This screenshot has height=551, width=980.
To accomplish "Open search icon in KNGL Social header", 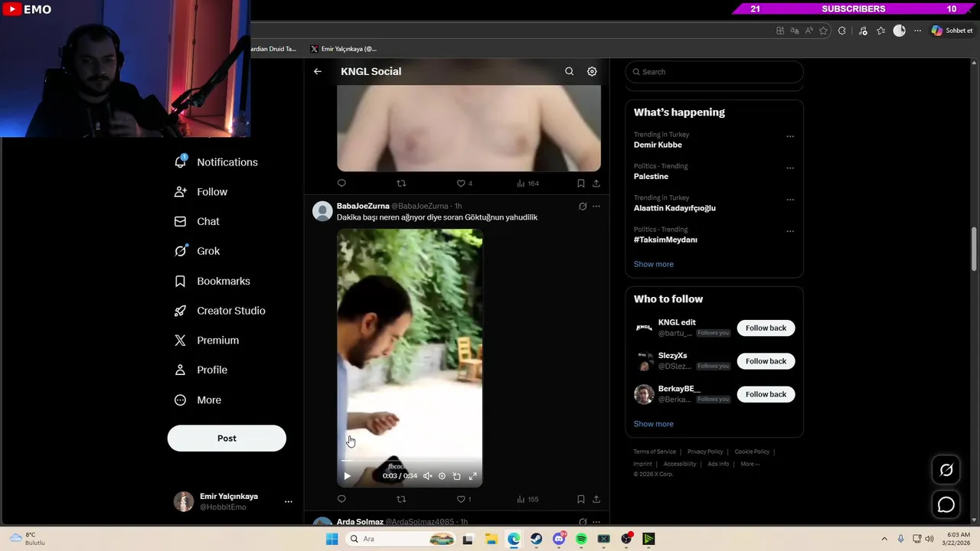I will (569, 71).
